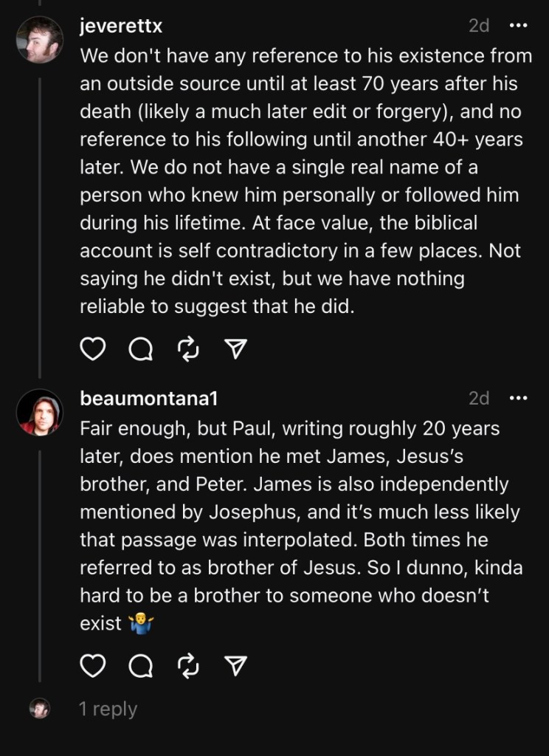Reply to jeverettx's post via comment icon

tap(139, 349)
